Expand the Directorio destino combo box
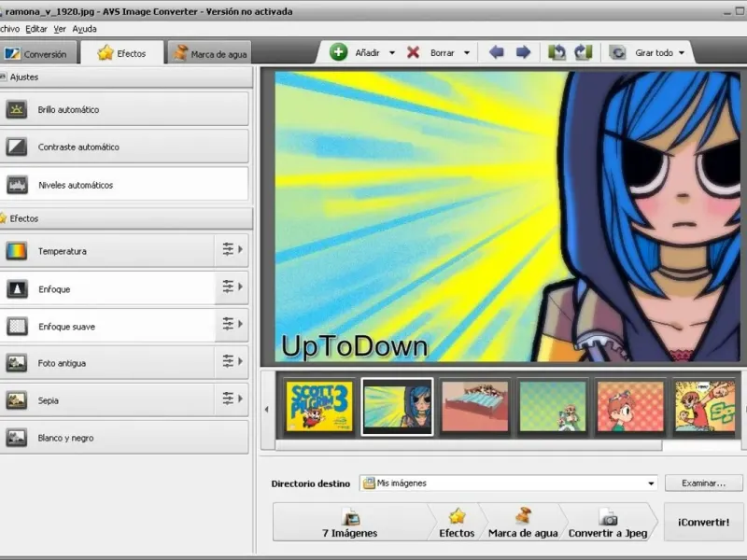Screen dimensions: 747x560 651,483
